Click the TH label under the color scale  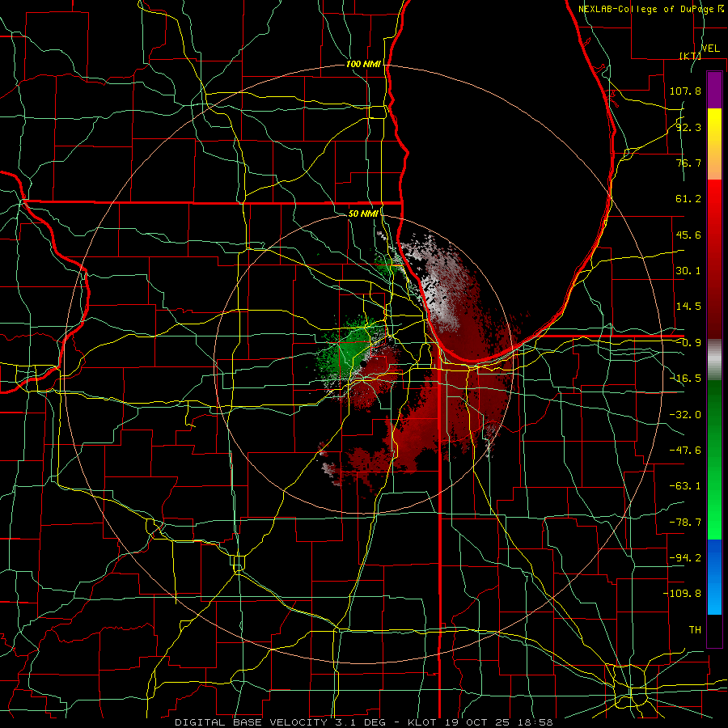click(695, 630)
